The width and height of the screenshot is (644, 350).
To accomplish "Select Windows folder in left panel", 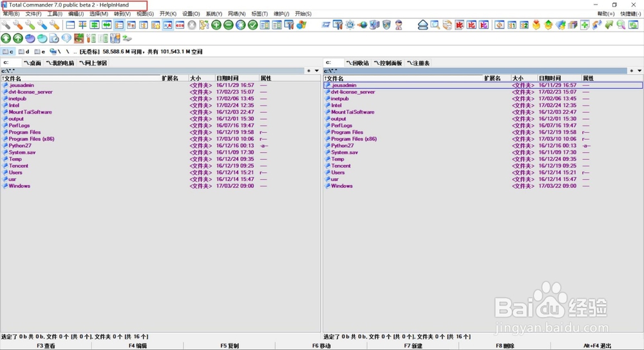I will [160, 186].
